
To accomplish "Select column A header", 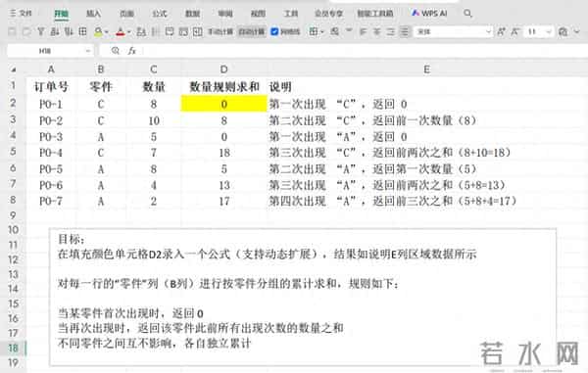I will coord(51,70).
